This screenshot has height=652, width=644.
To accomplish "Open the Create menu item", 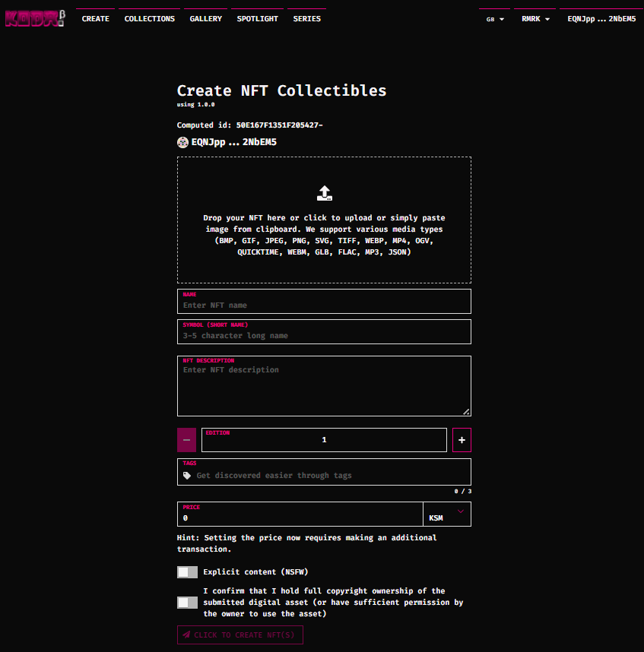I will [95, 18].
